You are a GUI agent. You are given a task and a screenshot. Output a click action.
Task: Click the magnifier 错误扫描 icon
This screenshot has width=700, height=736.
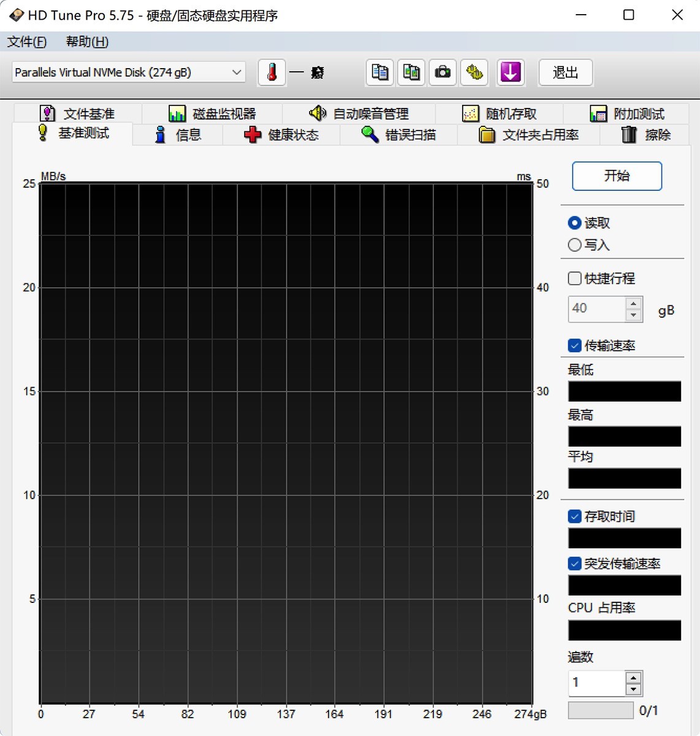(x=370, y=134)
